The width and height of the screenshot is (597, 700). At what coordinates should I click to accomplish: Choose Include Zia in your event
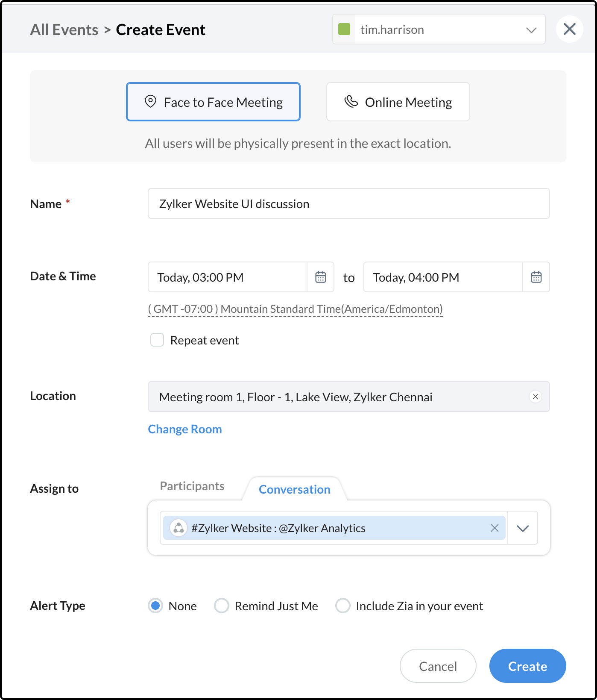[x=343, y=606]
